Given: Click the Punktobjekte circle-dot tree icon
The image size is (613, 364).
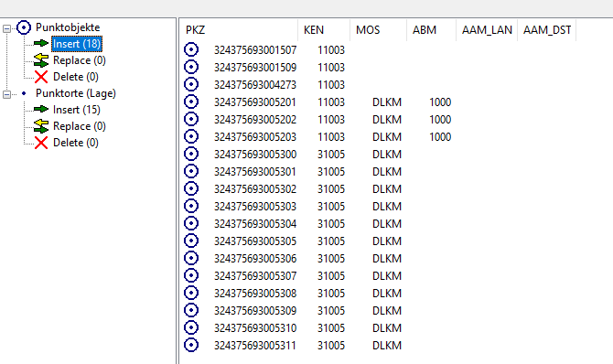Looking at the screenshot, I should tap(24, 27).
